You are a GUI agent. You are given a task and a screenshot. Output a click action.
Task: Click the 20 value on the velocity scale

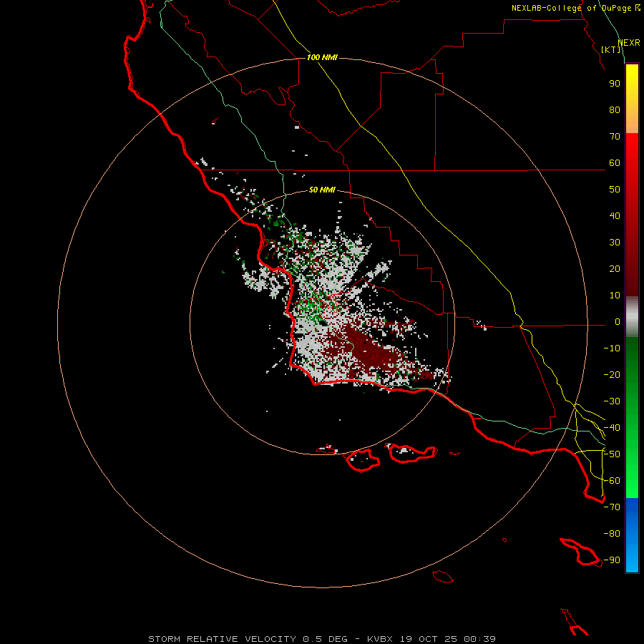pyautogui.click(x=615, y=269)
